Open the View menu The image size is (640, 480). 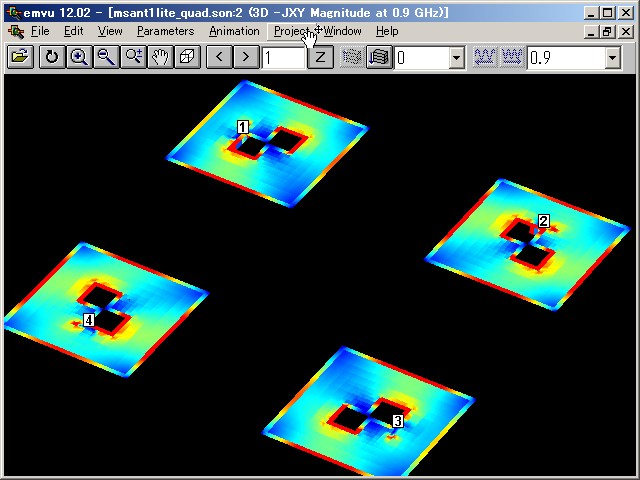coord(110,31)
